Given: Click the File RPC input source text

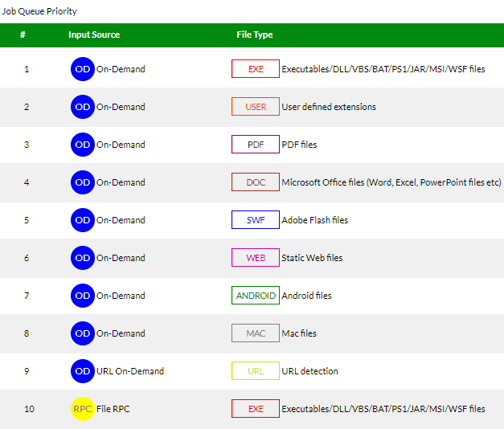Looking at the screenshot, I should tap(113, 409).
